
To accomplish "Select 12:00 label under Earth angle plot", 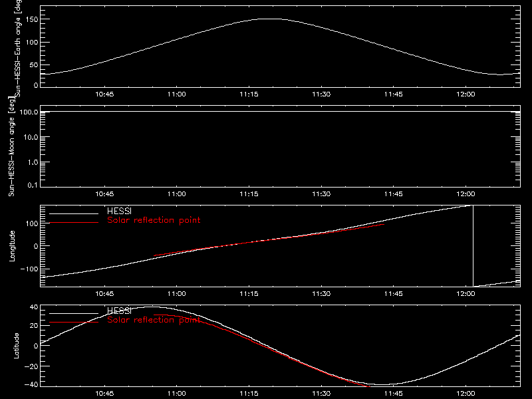I will click(x=465, y=94).
